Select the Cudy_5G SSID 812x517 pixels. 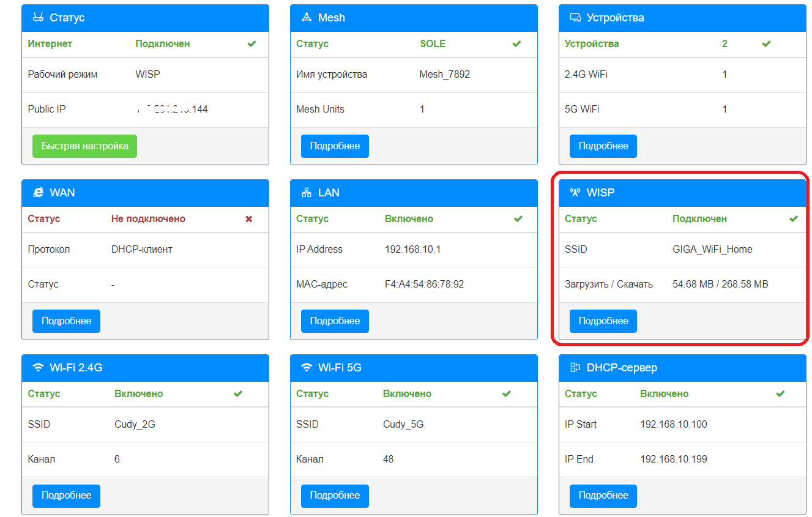(x=403, y=425)
